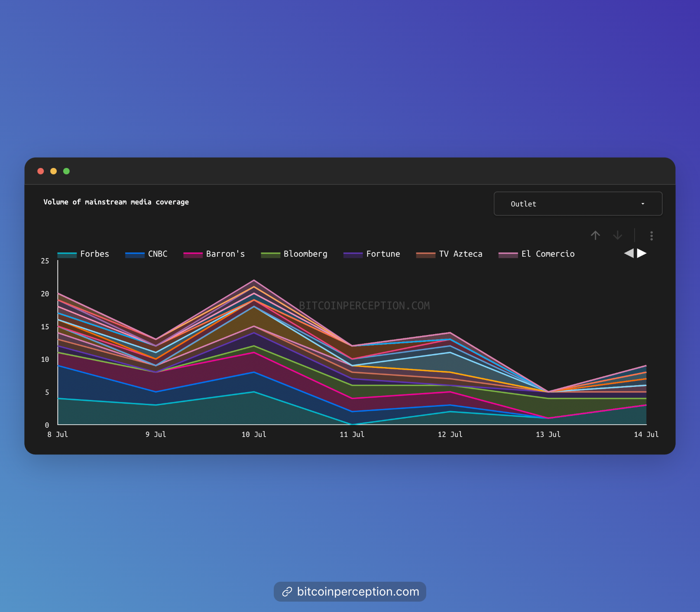This screenshot has width=700, height=612.
Task: Open the Outlet dropdown selector
Action: pyautogui.click(x=577, y=204)
